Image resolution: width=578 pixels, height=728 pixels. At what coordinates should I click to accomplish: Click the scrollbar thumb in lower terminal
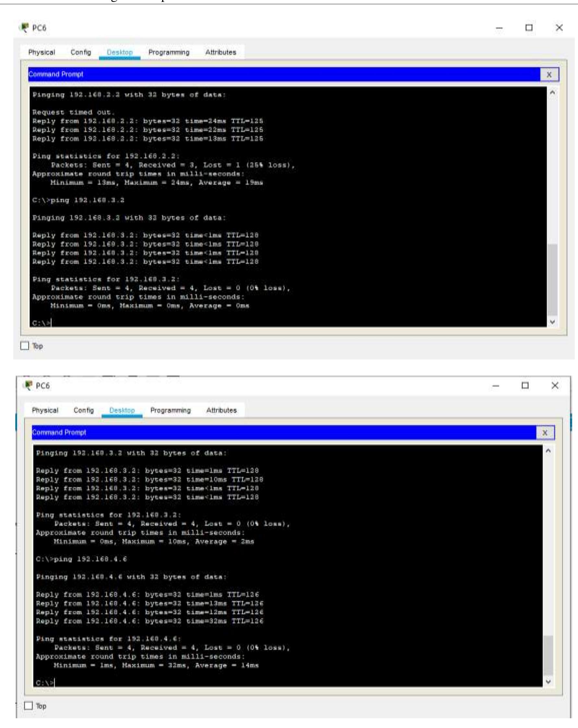click(548, 655)
